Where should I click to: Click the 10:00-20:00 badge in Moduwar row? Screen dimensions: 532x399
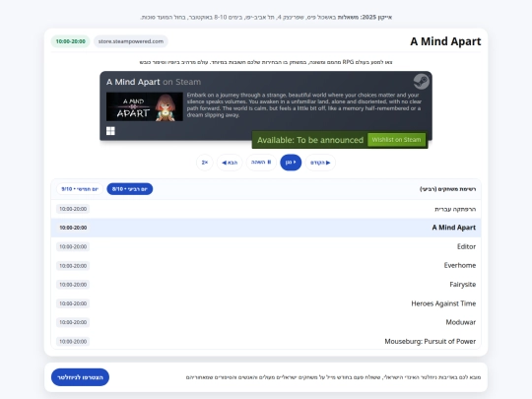click(x=73, y=322)
